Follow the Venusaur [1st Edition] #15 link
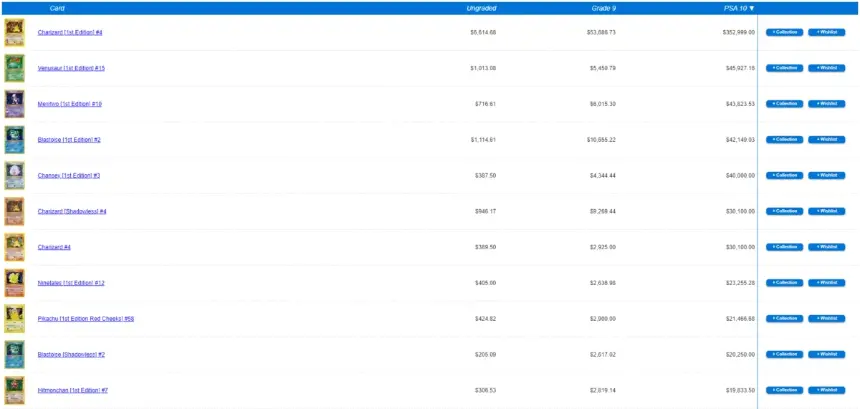Screen dimensions: 860x409 [71, 68]
